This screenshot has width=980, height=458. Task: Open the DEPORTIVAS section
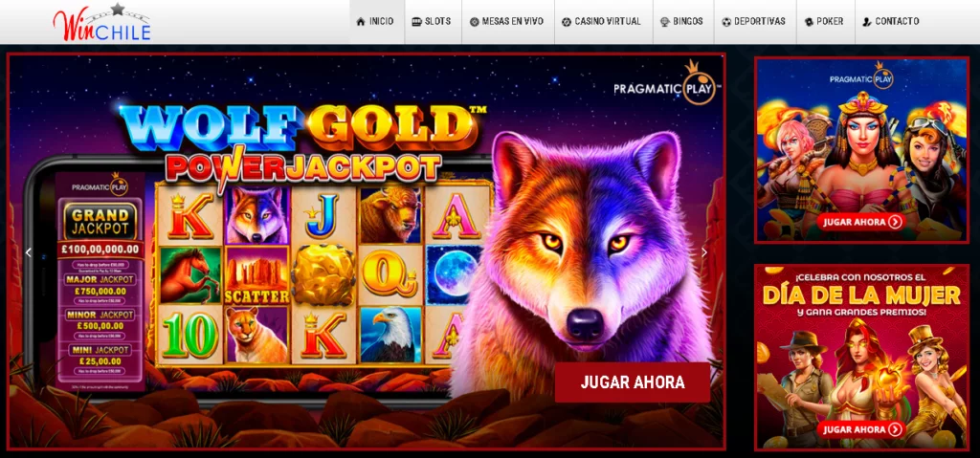[x=755, y=22]
